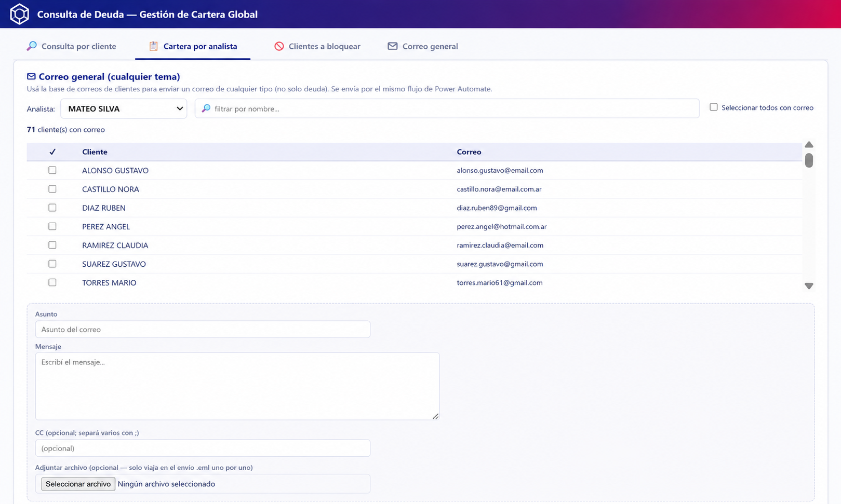Click the email perez.angel@hotmail.com.ar
841x504 pixels.
click(502, 226)
